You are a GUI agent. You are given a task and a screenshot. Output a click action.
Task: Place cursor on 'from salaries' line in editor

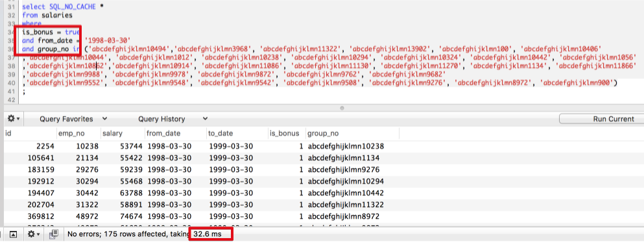(x=47, y=15)
